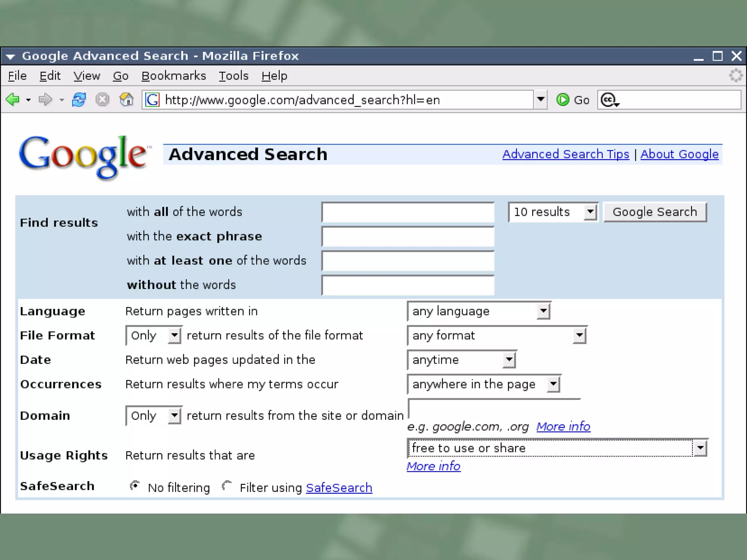Click the exact phrase input field

click(x=408, y=237)
